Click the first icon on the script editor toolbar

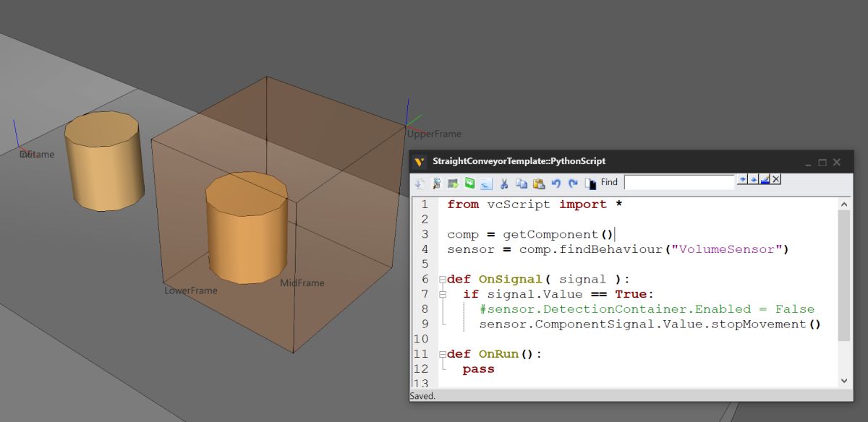(420, 184)
